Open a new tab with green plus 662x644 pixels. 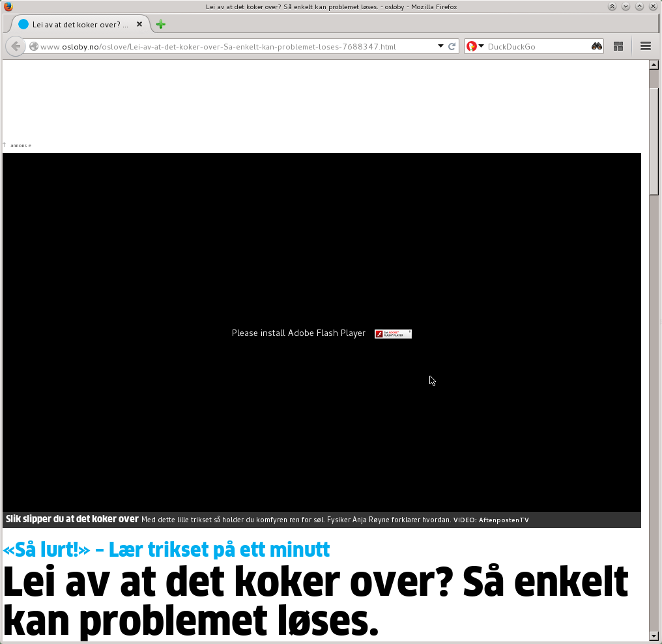point(160,25)
